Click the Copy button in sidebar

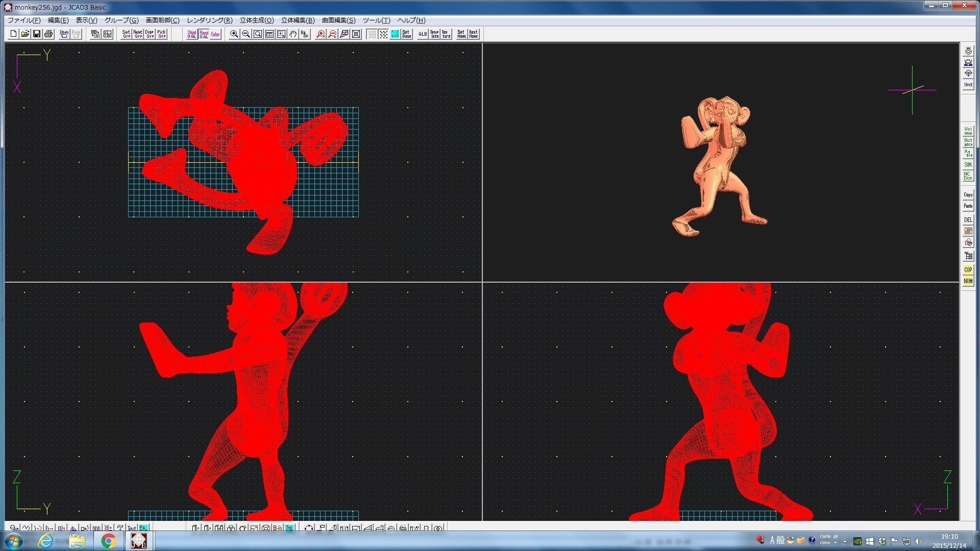coord(968,195)
